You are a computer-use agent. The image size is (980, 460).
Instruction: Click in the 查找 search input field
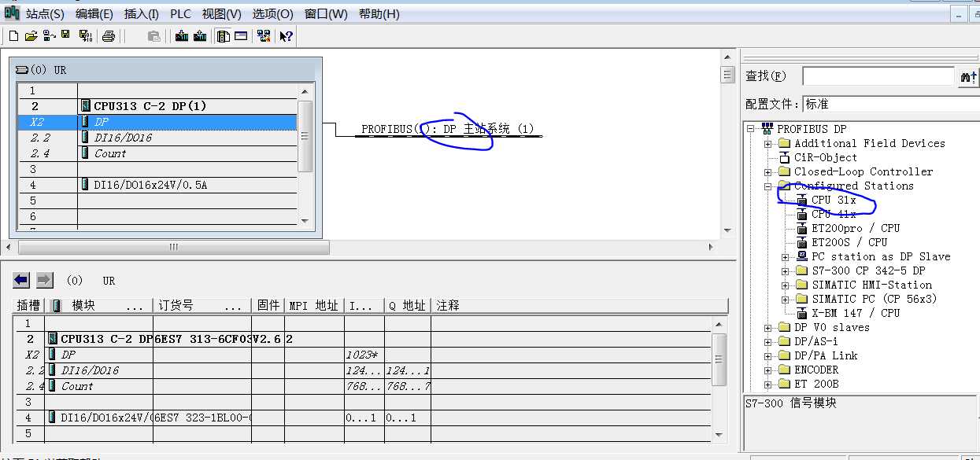click(878, 76)
